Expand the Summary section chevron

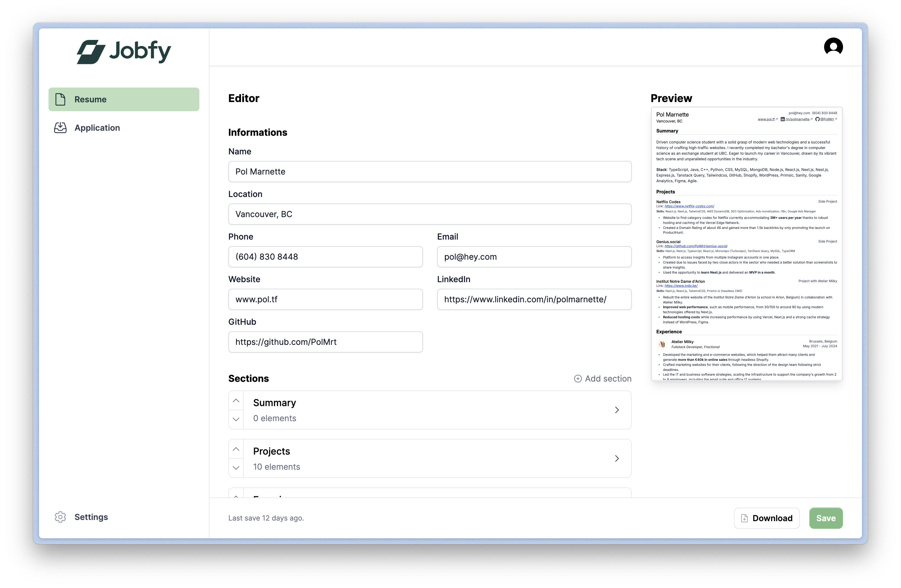(x=617, y=410)
